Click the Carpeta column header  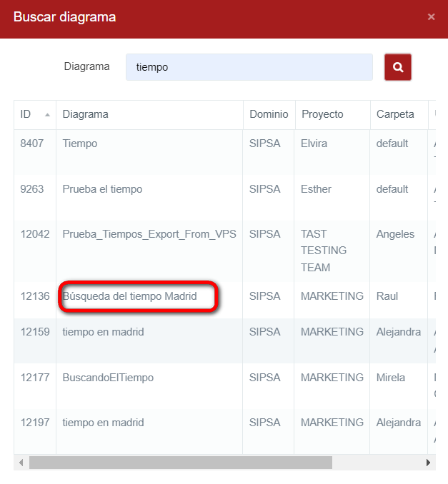(x=395, y=114)
